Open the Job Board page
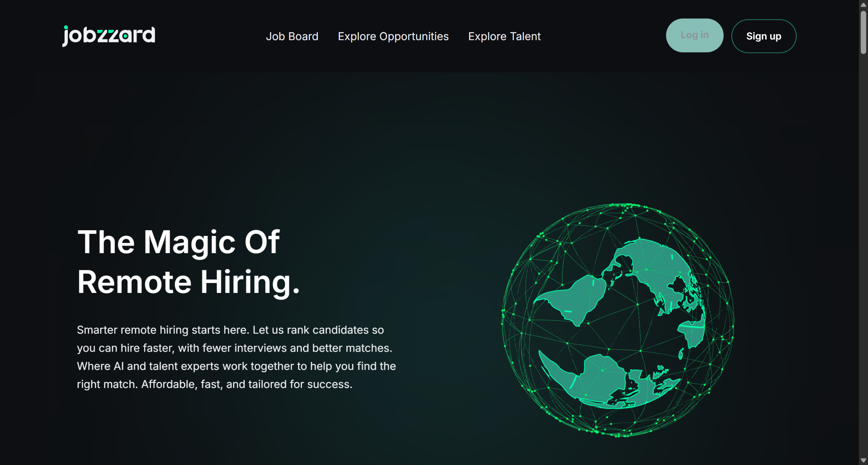The image size is (868, 465). click(x=292, y=36)
